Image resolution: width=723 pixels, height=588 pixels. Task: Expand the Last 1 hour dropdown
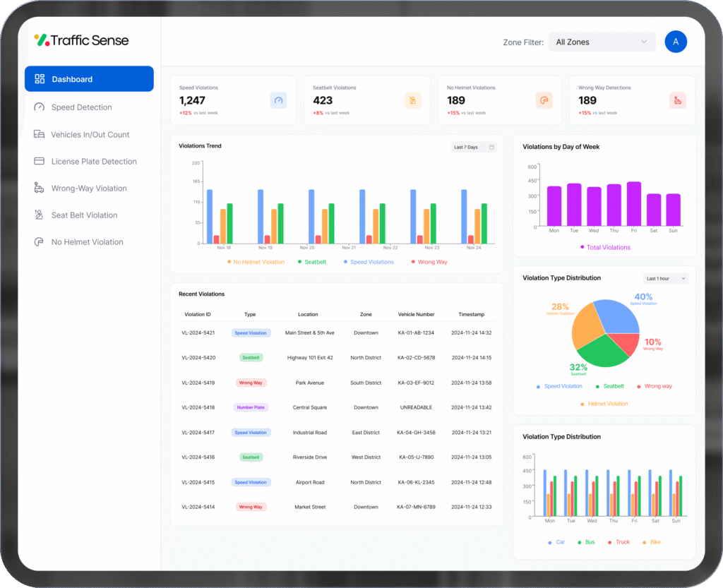tap(666, 279)
